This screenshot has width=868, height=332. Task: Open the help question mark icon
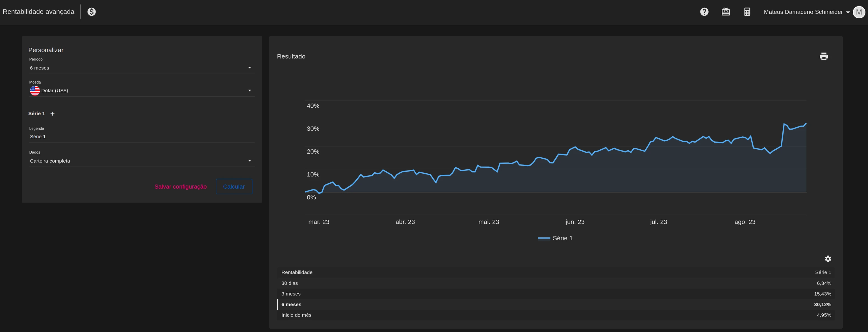(x=704, y=12)
